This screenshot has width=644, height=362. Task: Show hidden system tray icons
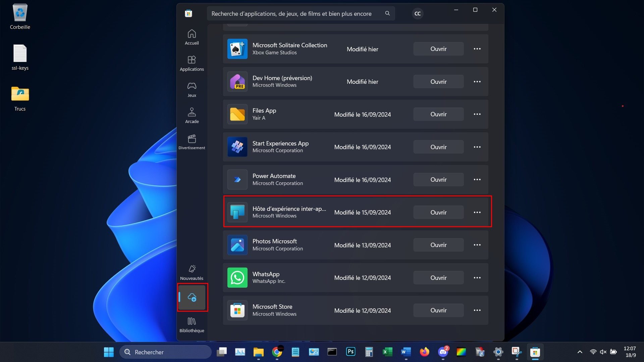pos(580,352)
